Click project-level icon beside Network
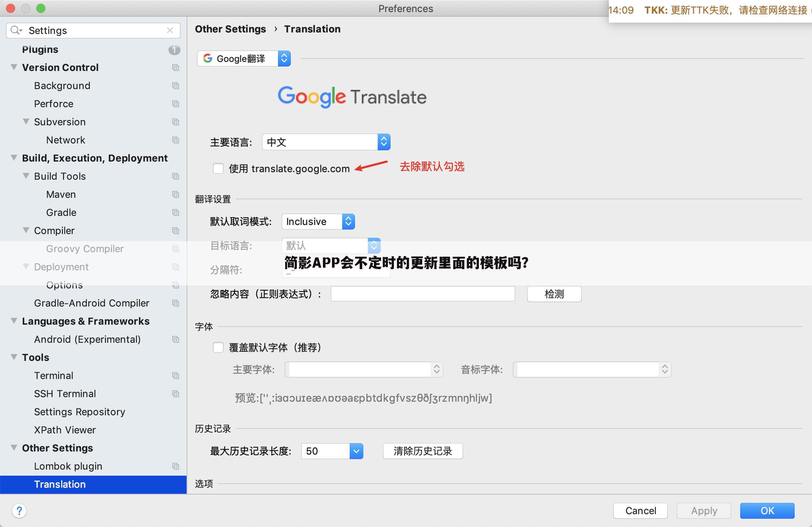Viewport: 812px width, 527px height. pyautogui.click(x=176, y=140)
